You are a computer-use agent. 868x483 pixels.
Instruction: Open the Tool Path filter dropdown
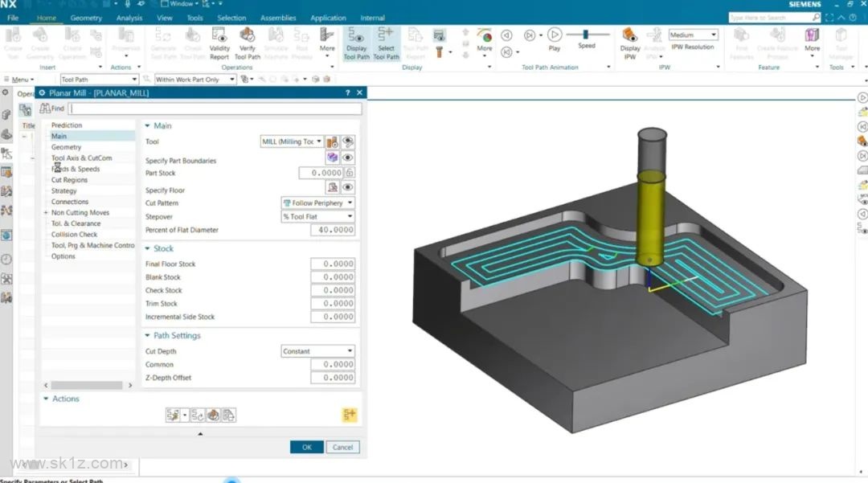[x=99, y=80]
